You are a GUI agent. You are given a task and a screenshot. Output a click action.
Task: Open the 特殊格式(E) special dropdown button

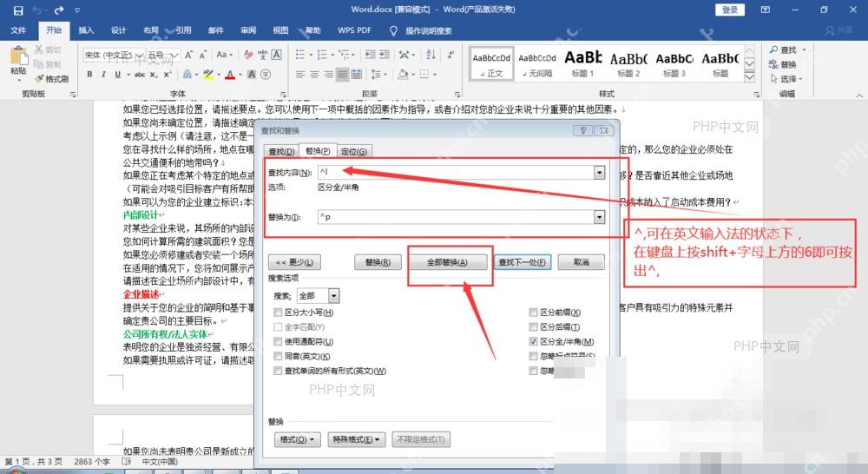click(356, 439)
